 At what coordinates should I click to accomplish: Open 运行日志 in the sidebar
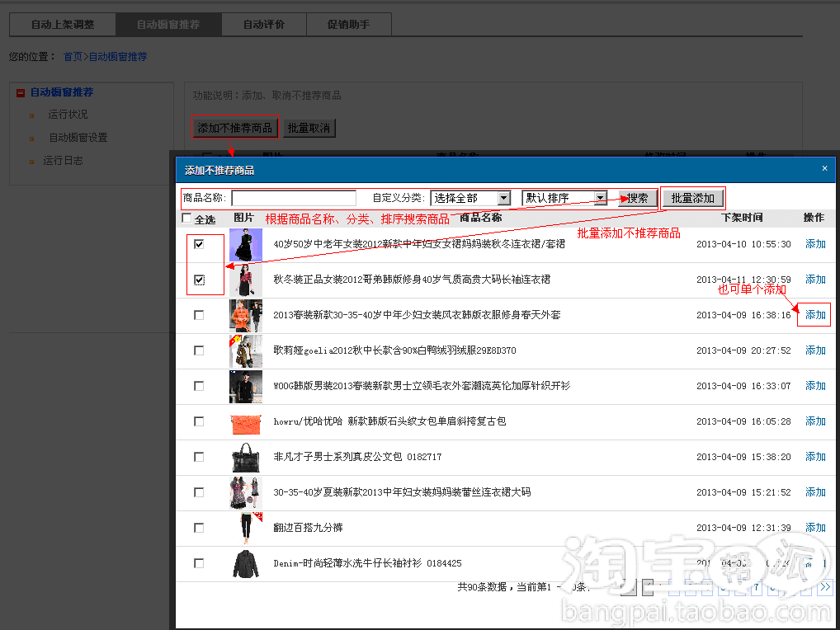[63, 161]
